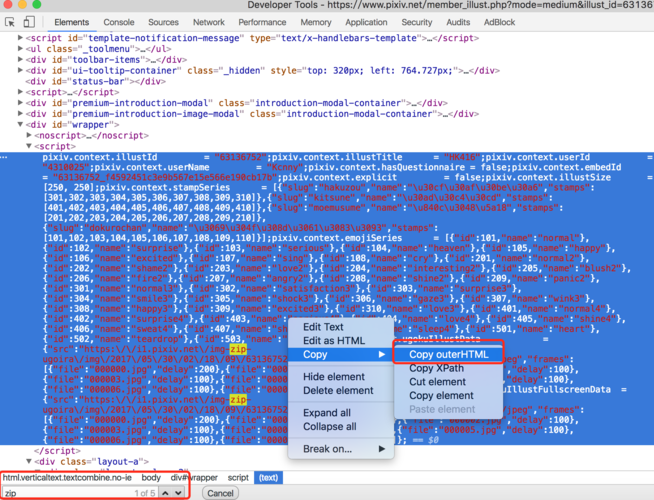
Task: Open the Break on submenu
Action: coord(327,449)
